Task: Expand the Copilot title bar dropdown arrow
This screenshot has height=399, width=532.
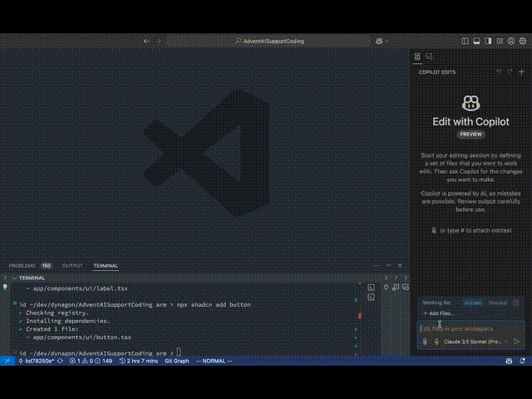Action: click(387, 41)
